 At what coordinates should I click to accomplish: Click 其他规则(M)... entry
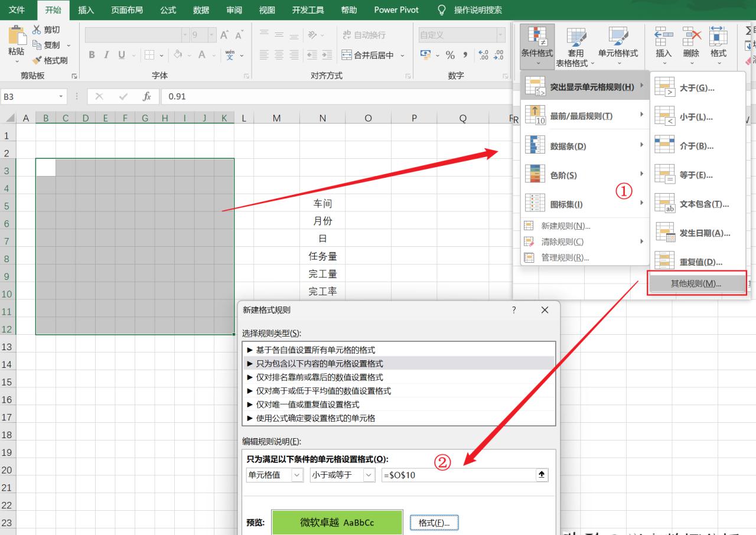(x=697, y=283)
